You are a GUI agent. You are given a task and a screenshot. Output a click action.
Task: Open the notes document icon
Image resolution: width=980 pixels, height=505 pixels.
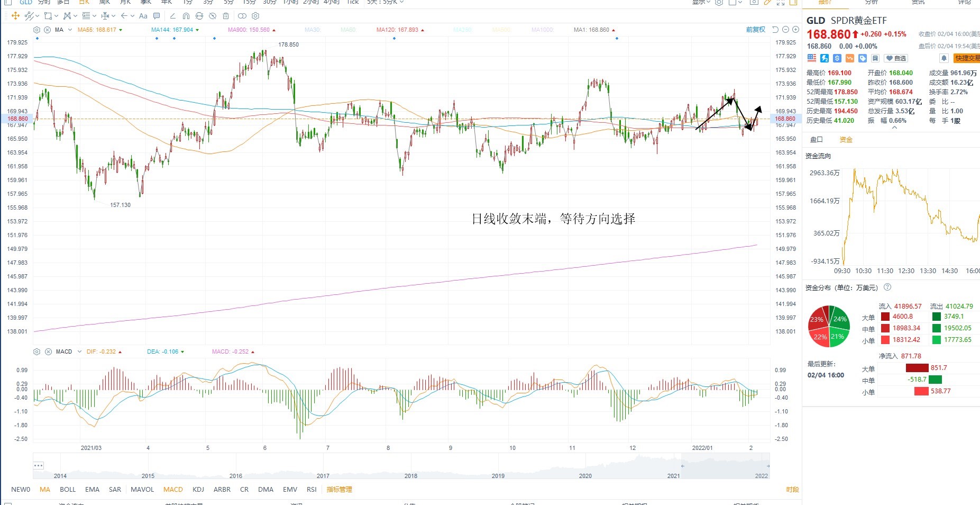coord(875,58)
